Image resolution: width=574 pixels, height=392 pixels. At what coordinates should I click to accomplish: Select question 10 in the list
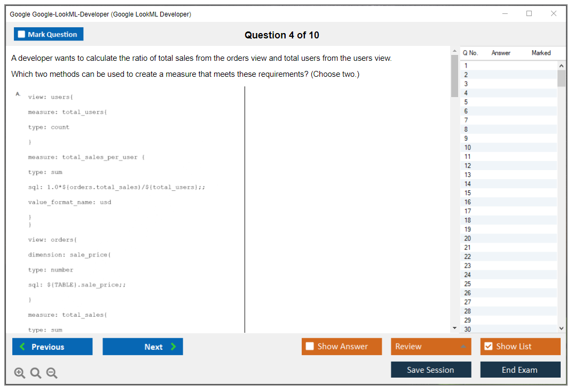pos(468,148)
